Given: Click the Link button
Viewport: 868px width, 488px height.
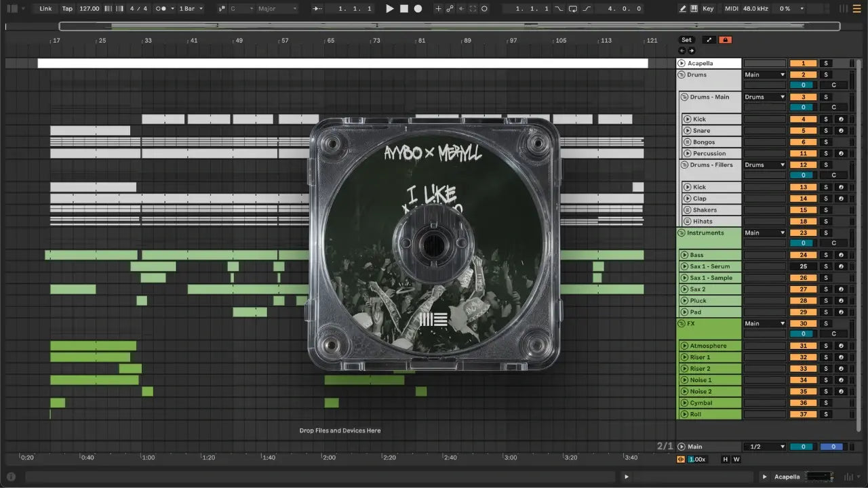Looking at the screenshot, I should pyautogui.click(x=45, y=9).
